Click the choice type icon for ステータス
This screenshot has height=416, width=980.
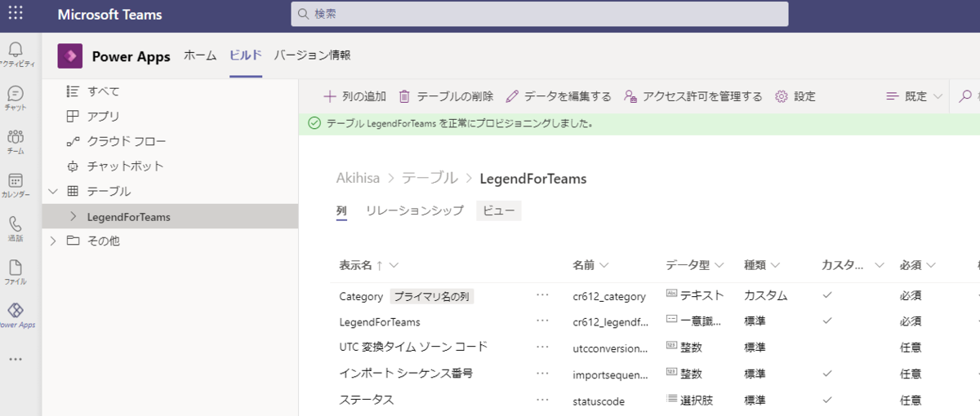tap(672, 399)
